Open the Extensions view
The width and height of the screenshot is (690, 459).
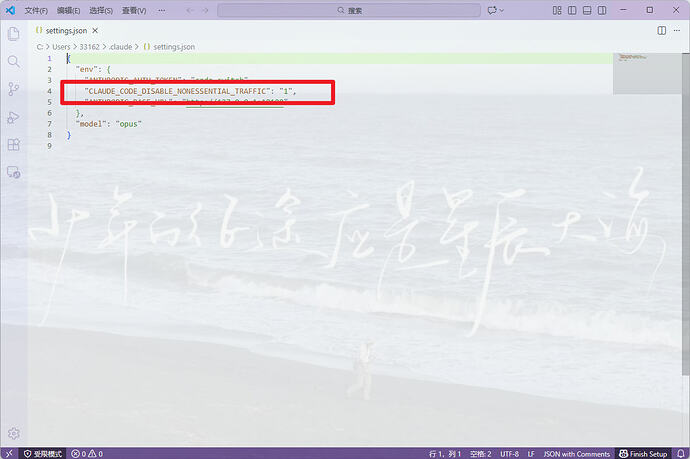[14, 145]
